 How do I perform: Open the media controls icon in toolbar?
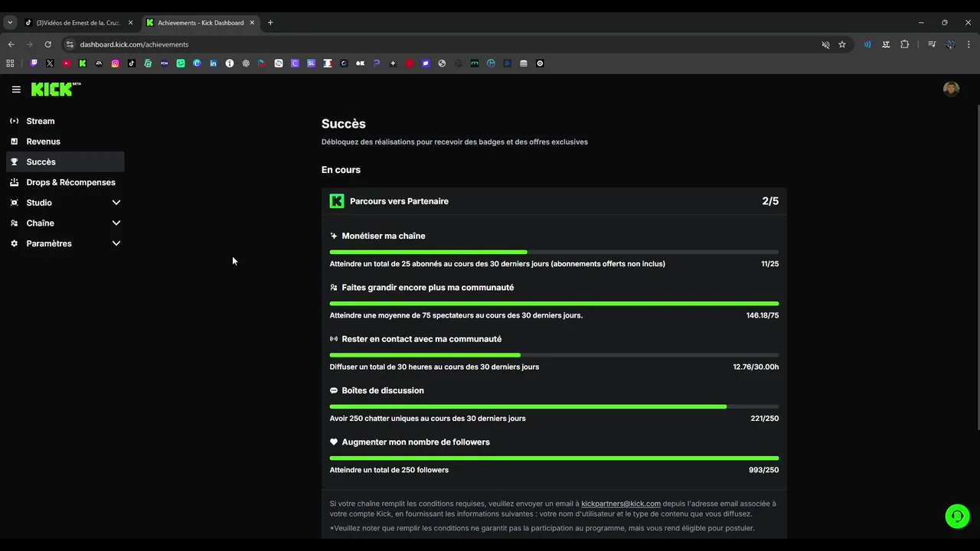pos(932,44)
